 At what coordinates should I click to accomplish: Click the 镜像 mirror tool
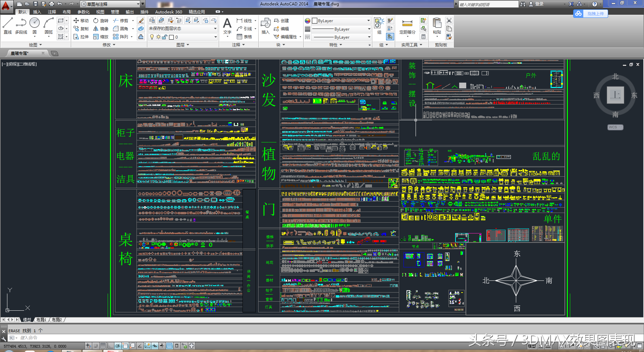[101, 29]
